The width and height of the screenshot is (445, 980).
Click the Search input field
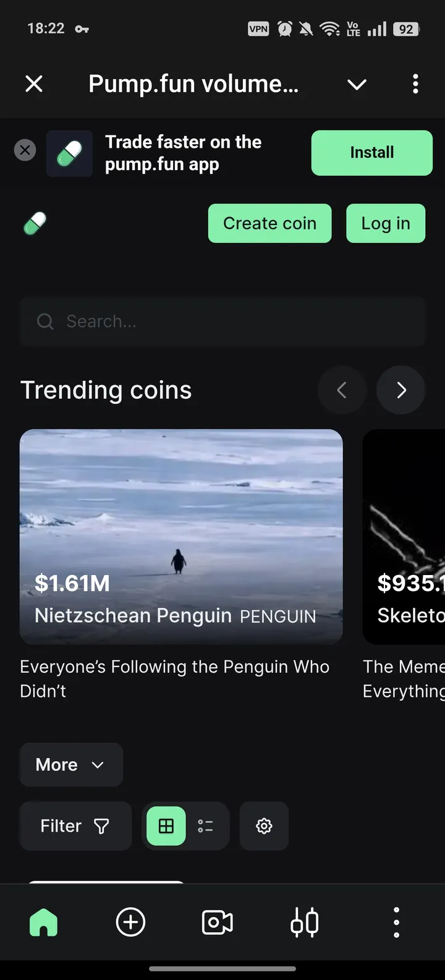(222, 322)
